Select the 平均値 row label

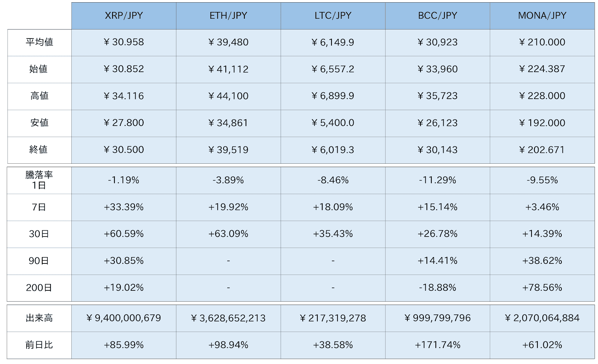coord(39,42)
